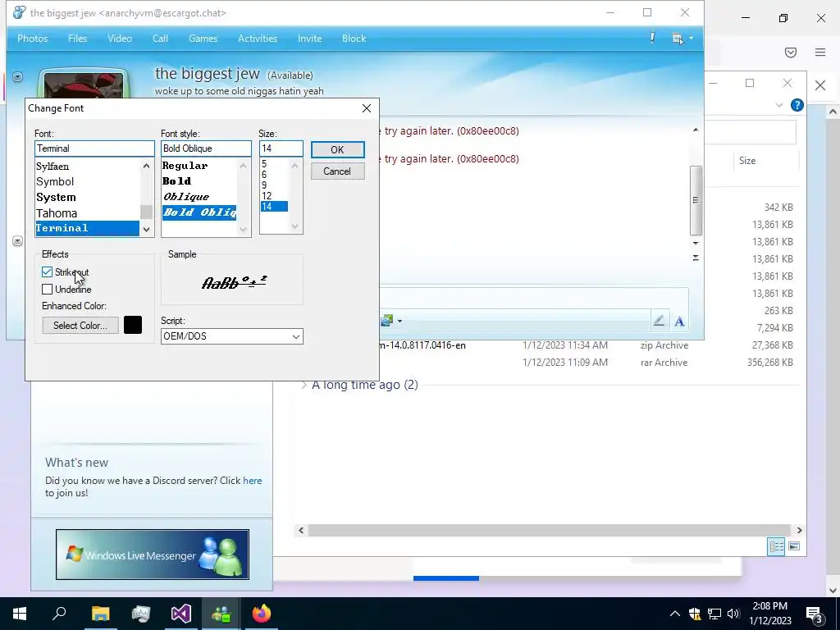Click the font list scroll-down arrow
Image resolution: width=840 pixels, height=630 pixels.
(x=146, y=230)
